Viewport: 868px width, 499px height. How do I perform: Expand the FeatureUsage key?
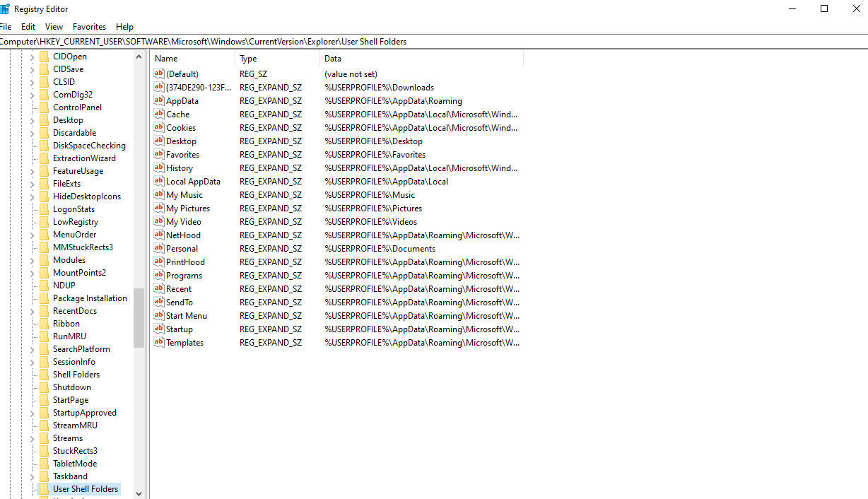click(32, 171)
